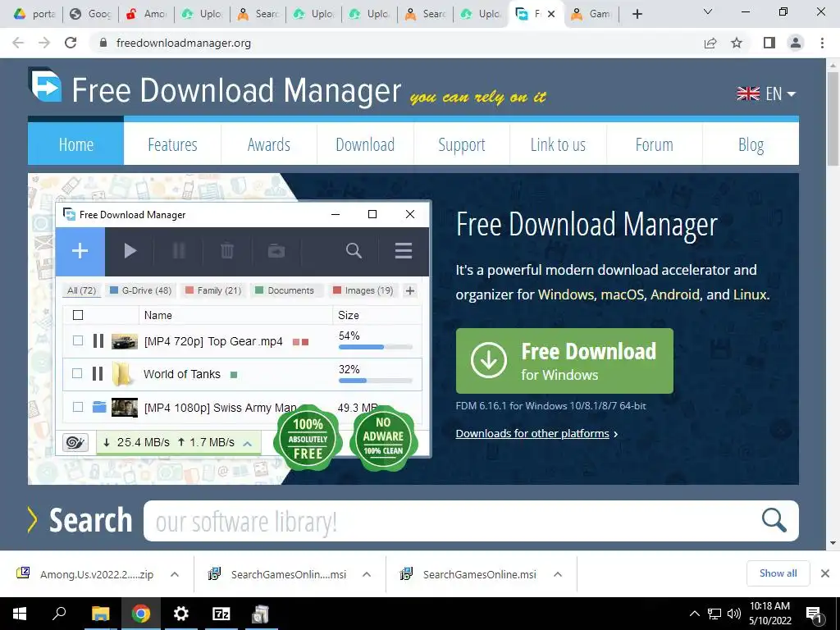Open the Support menu item
The image size is (840, 630).
462,144
